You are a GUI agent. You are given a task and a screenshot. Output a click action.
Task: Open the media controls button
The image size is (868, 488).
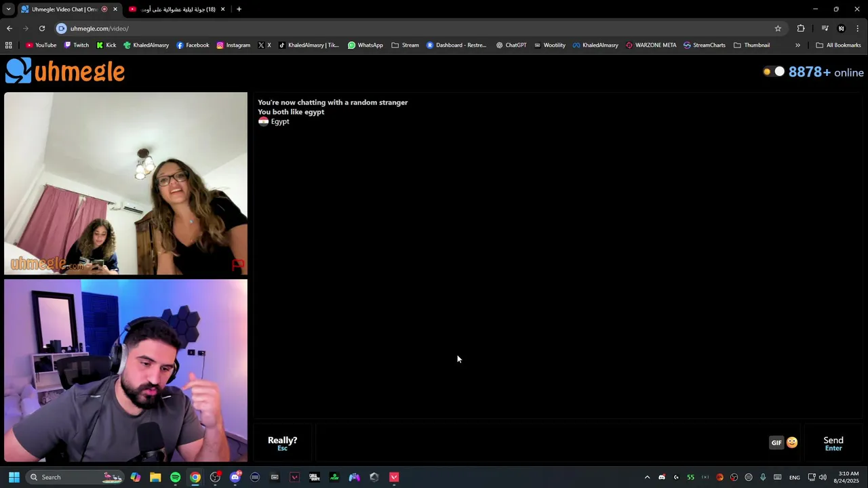(825, 28)
